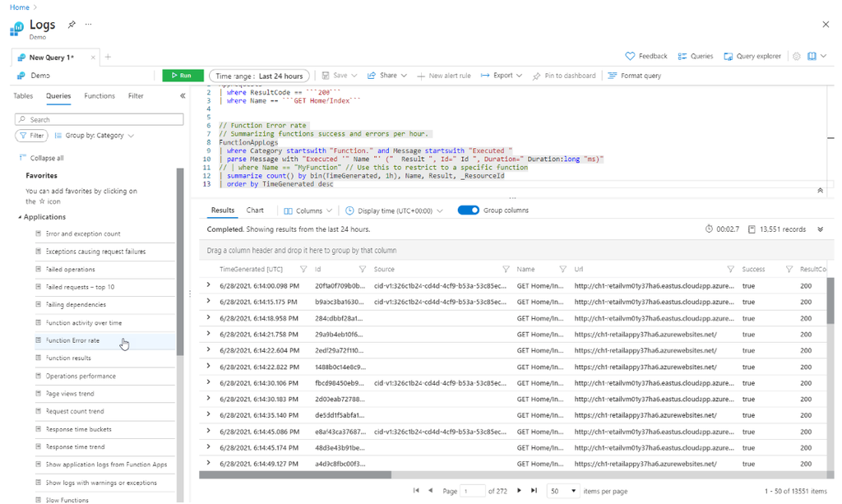Click the Filter pill button in sidebar

tap(32, 136)
